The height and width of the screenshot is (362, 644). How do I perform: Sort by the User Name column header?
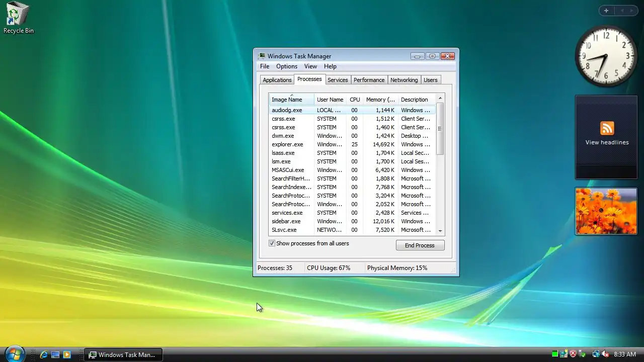(330, 100)
